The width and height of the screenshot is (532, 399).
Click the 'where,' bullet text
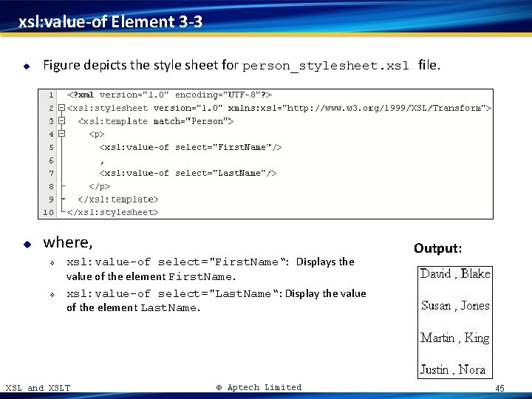(x=68, y=242)
